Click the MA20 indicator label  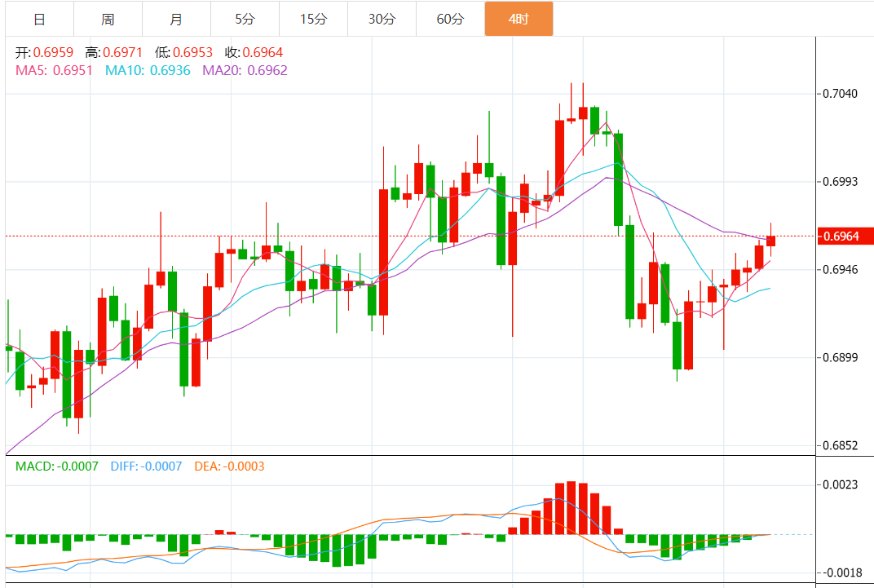point(245,71)
